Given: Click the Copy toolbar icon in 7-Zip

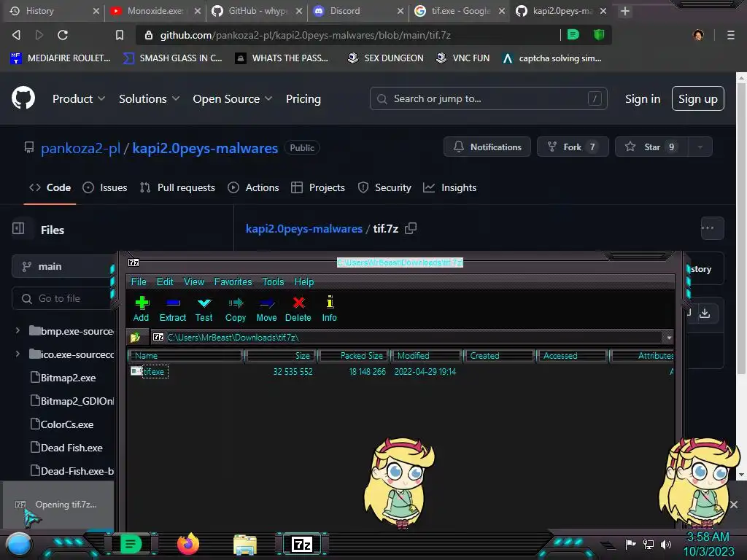Looking at the screenshot, I should 236,303.
